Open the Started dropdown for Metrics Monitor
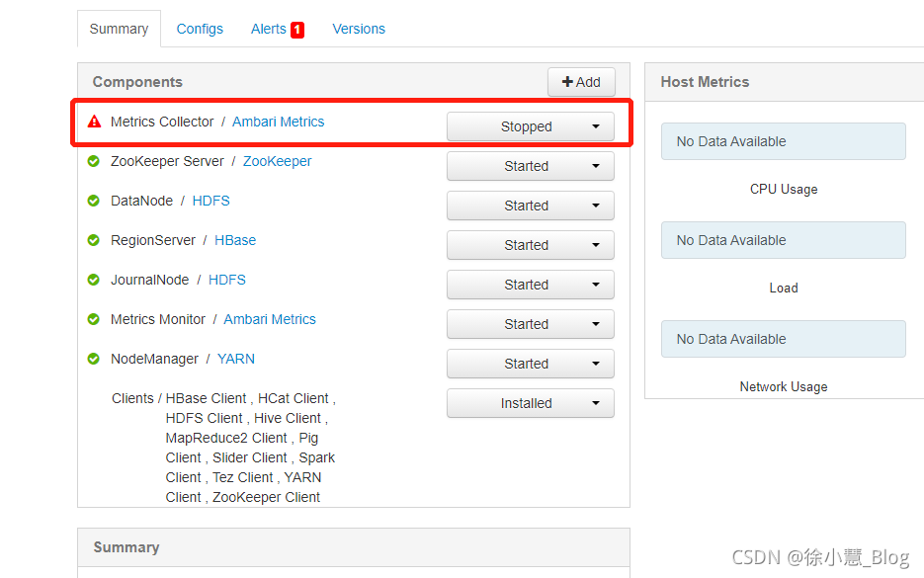 click(x=531, y=324)
